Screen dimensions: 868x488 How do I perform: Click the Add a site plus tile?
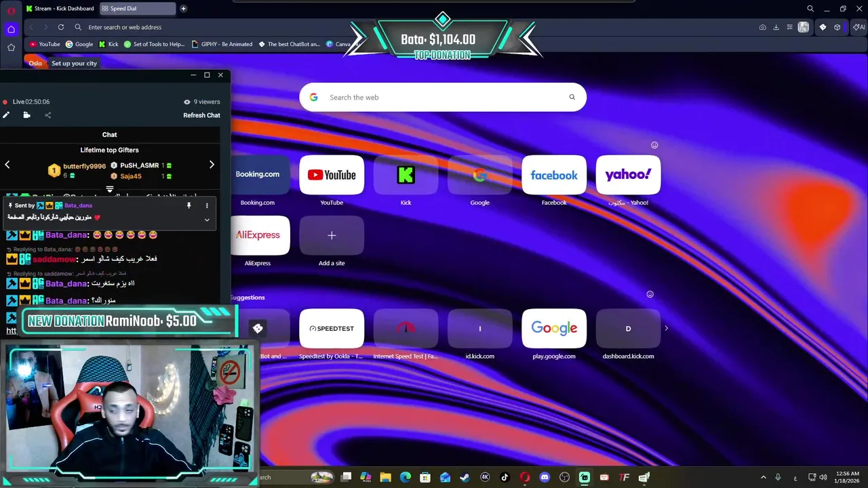pos(332,235)
